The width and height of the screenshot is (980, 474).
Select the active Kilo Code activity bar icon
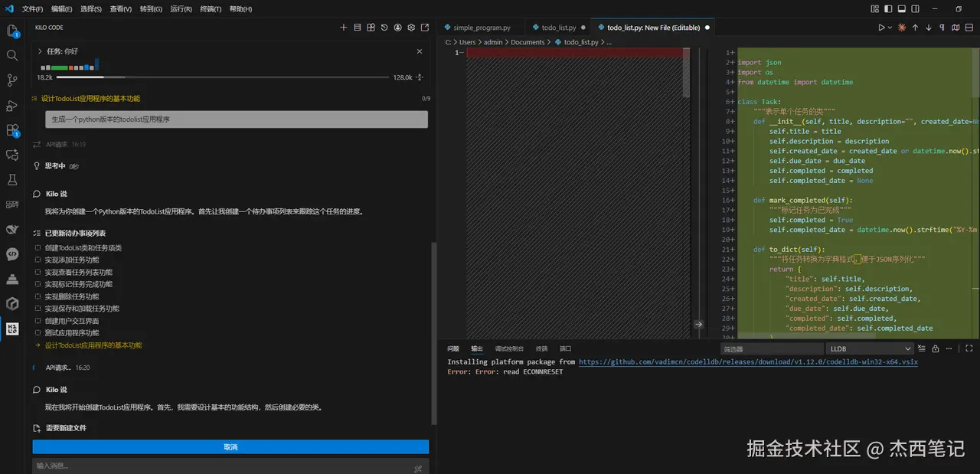coord(11,329)
